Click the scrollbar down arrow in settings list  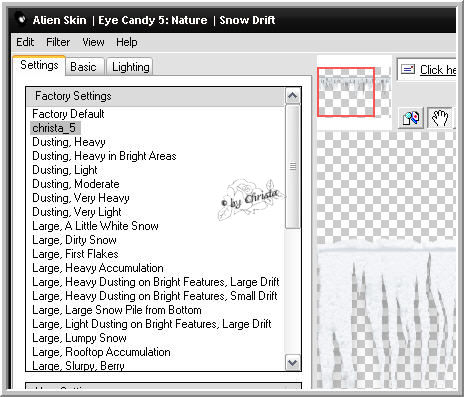point(293,363)
